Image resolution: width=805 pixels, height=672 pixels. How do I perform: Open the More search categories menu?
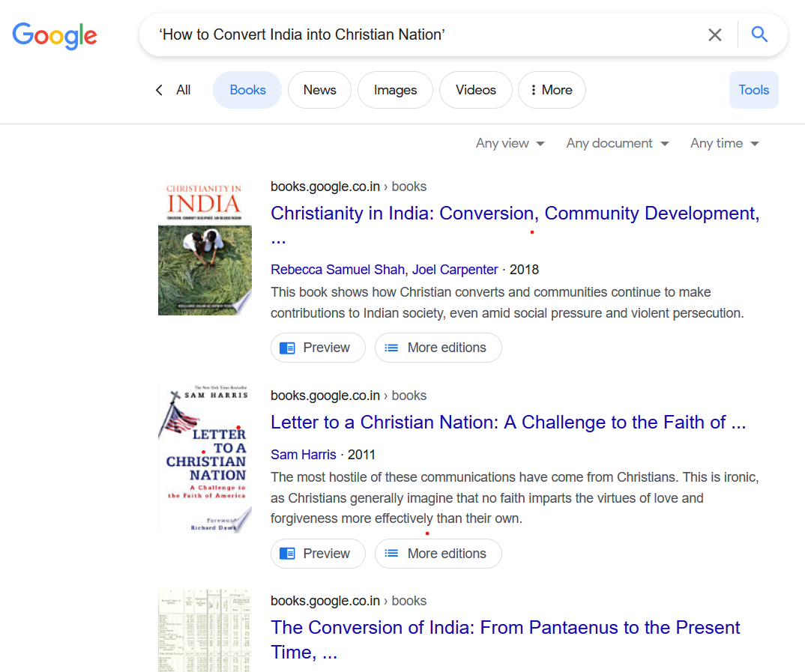552,90
